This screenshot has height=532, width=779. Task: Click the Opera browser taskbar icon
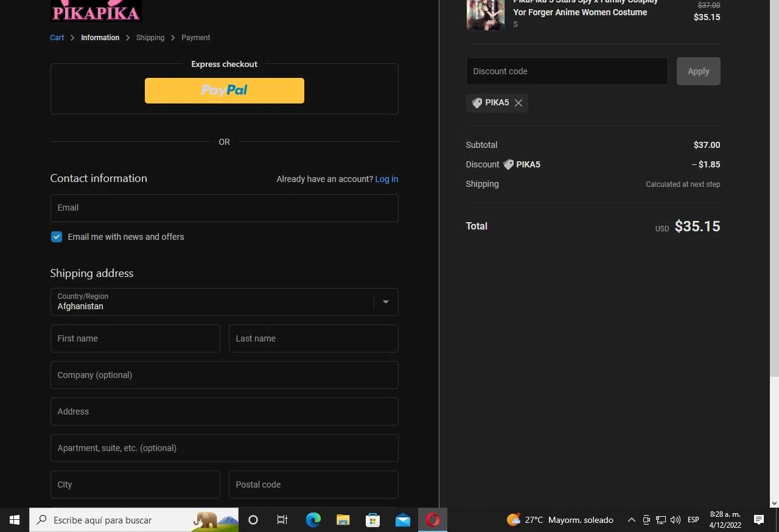(x=433, y=520)
